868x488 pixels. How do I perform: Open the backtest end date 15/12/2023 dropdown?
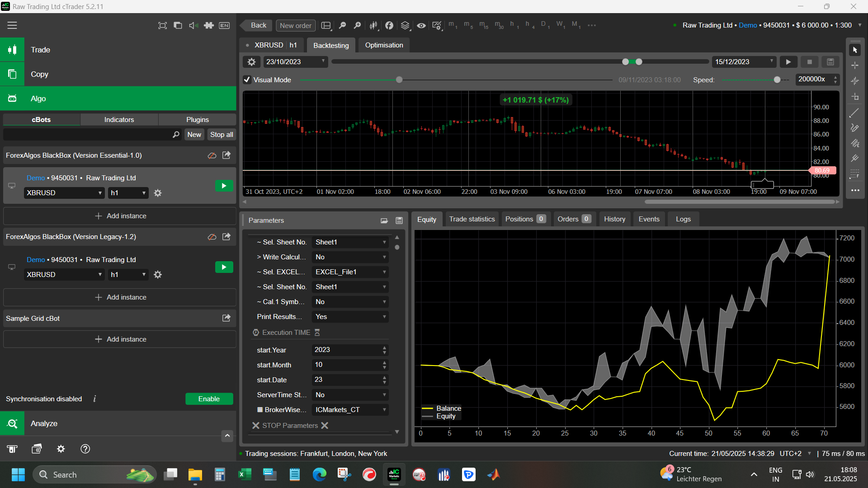pyautogui.click(x=772, y=61)
